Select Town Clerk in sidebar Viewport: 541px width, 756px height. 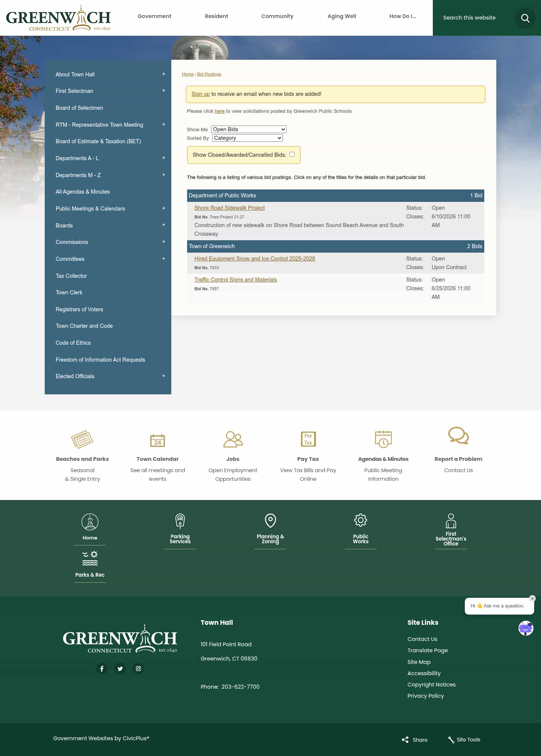point(69,292)
